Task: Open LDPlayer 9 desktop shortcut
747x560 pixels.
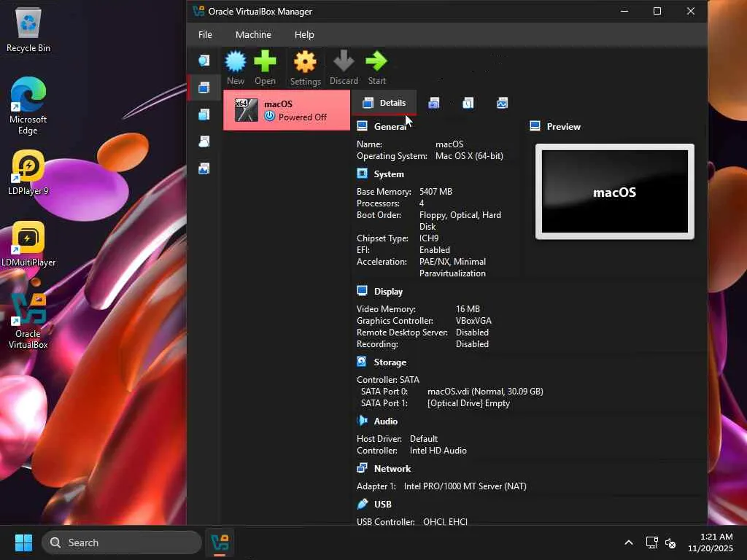Action: tap(28, 173)
